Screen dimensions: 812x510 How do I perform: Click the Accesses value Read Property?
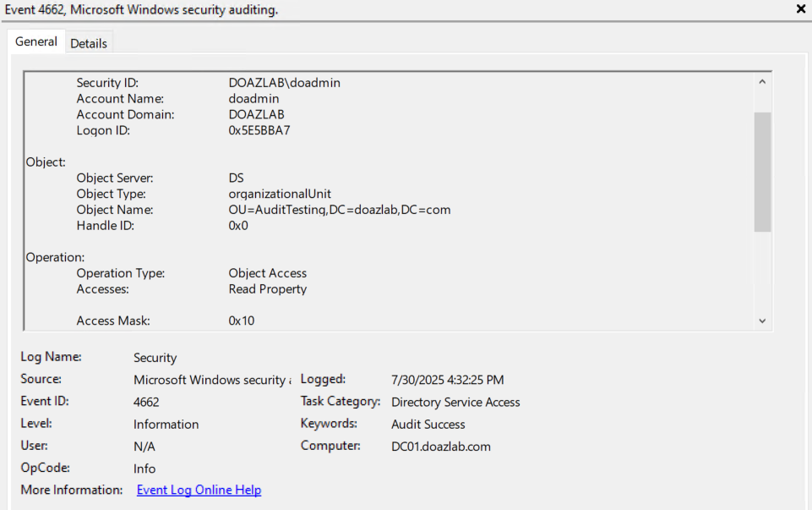pyautogui.click(x=267, y=289)
